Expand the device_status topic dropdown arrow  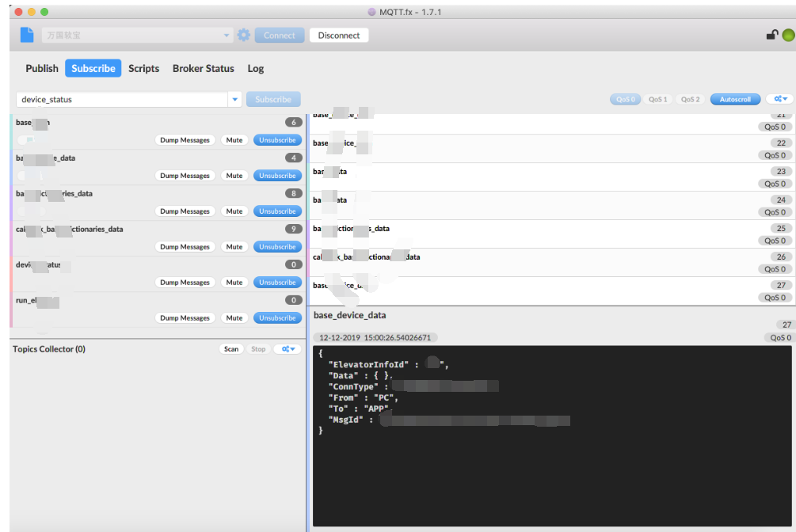tap(234, 99)
